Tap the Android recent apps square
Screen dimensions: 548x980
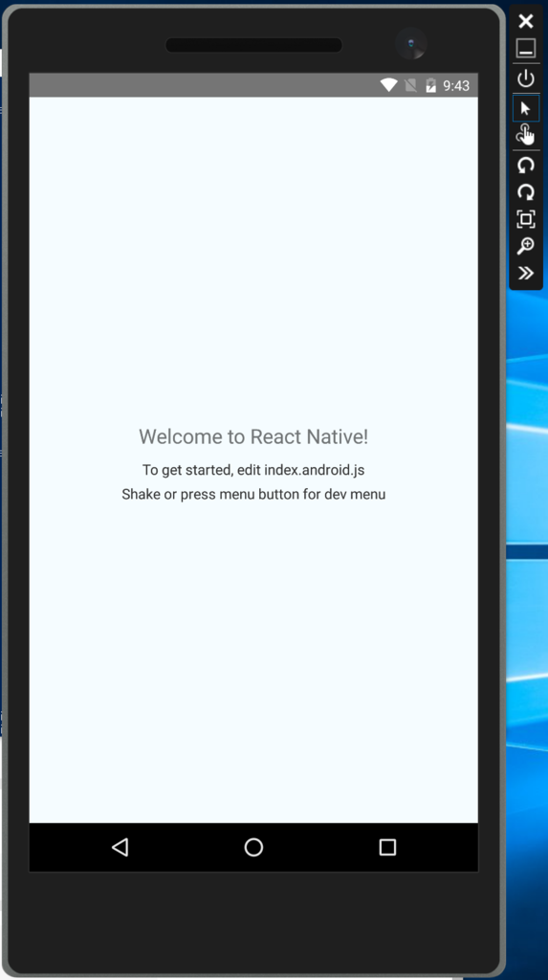click(x=387, y=848)
